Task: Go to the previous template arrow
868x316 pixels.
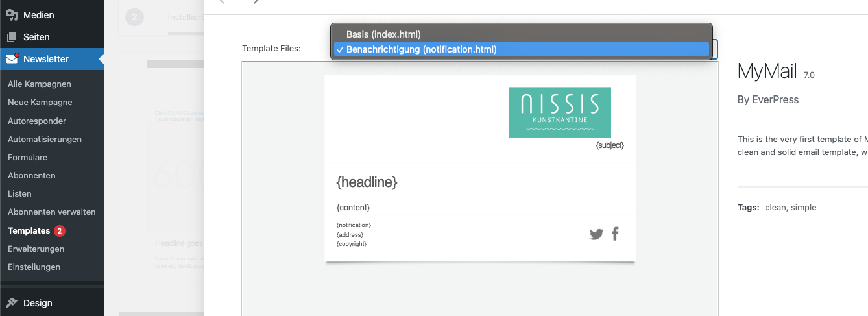Action: click(x=222, y=3)
